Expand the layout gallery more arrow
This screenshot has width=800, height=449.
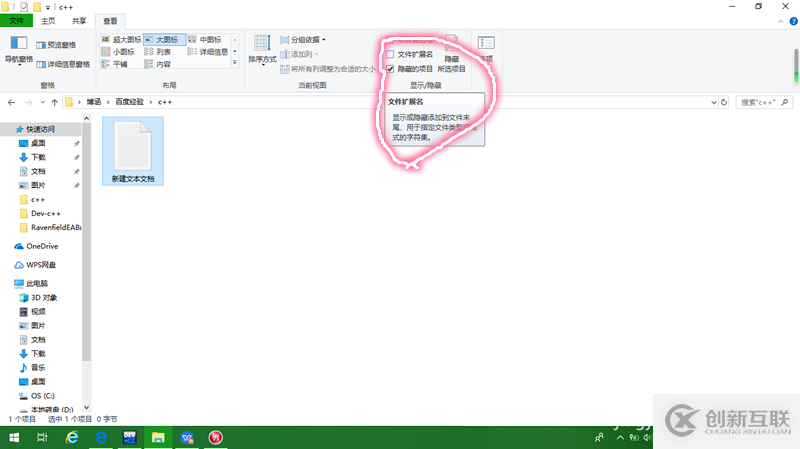(x=235, y=63)
